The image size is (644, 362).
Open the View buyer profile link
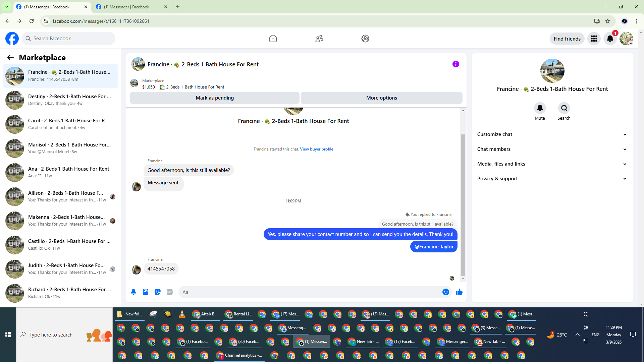316,149
